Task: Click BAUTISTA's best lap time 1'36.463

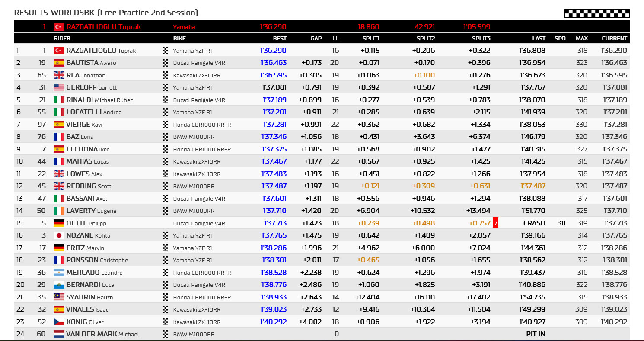Action: tap(273, 63)
